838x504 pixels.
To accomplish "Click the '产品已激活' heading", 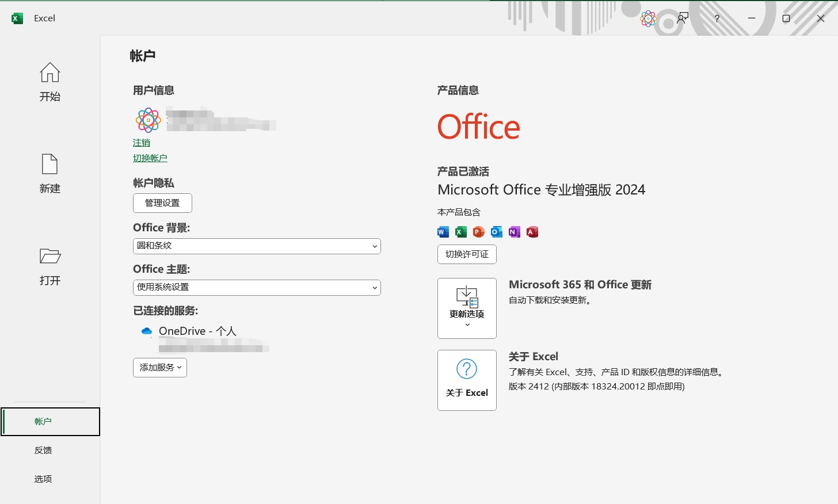I will pyautogui.click(x=463, y=171).
